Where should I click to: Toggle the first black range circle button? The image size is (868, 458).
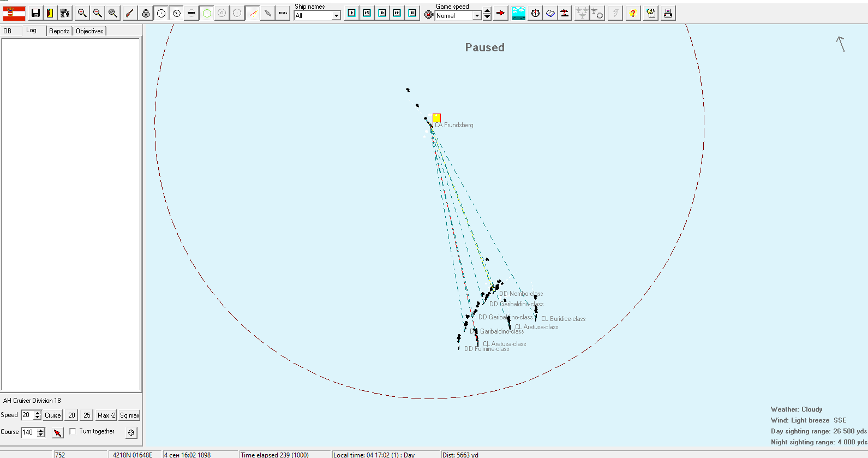[x=161, y=13]
